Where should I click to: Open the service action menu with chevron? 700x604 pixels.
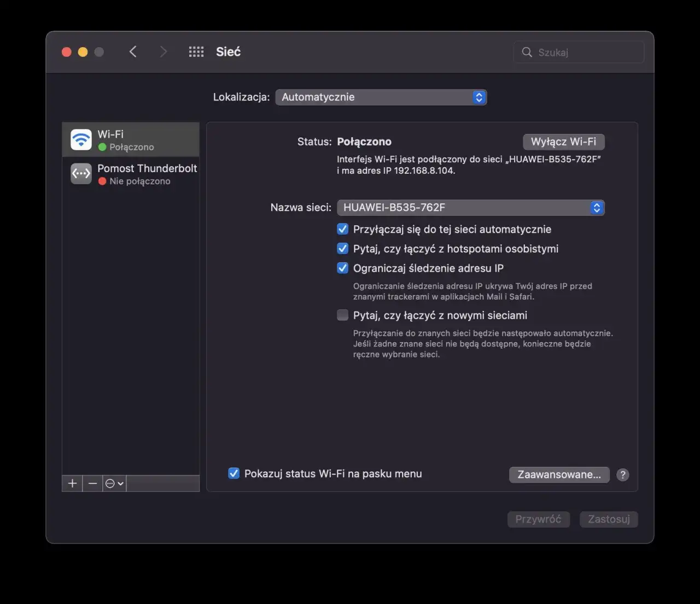point(114,483)
